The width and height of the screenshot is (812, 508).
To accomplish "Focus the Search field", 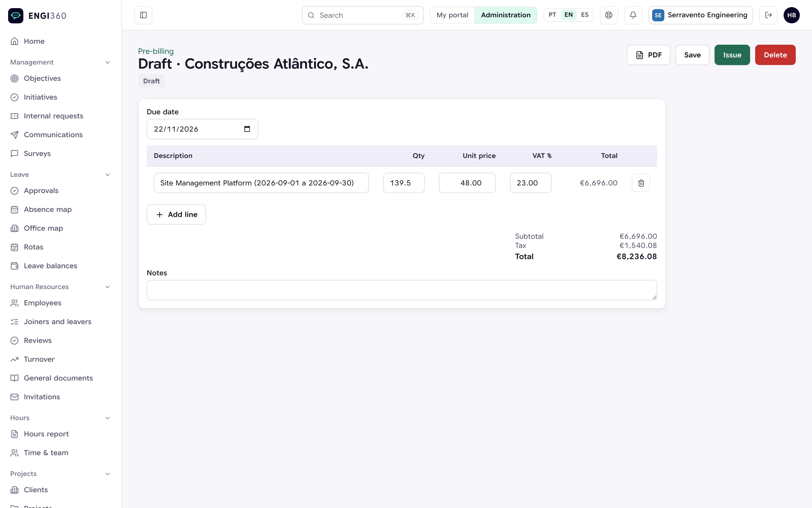I will 363,15.
